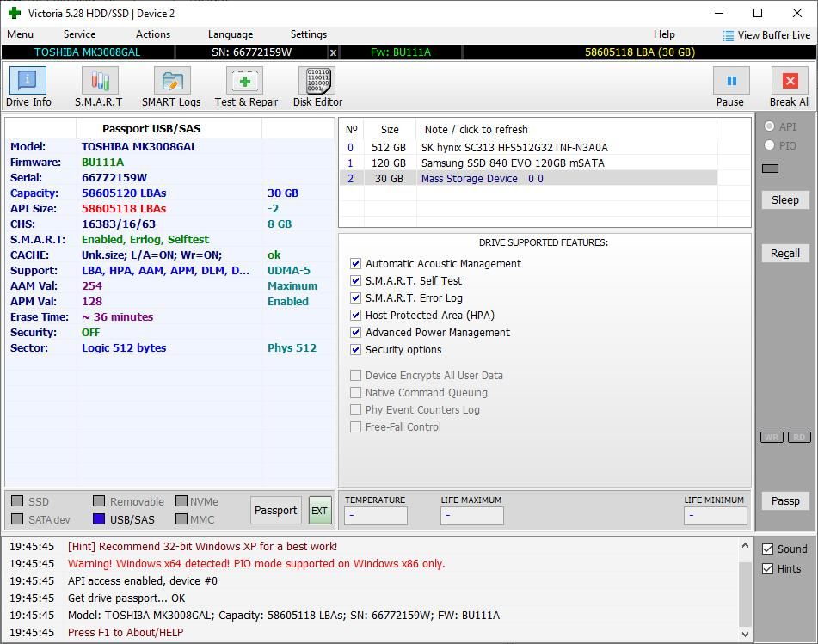The height and width of the screenshot is (644, 818).
Task: Click the green EXT button
Action: (319, 511)
